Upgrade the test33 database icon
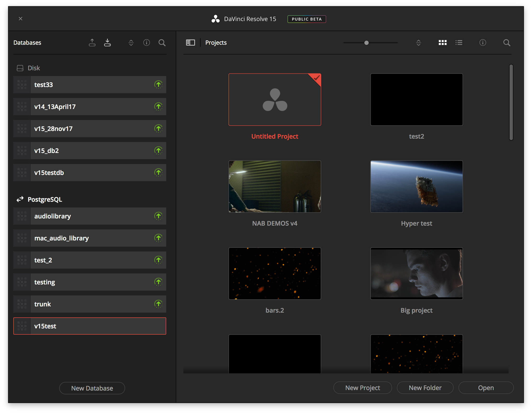The width and height of the screenshot is (532, 413). click(x=158, y=85)
